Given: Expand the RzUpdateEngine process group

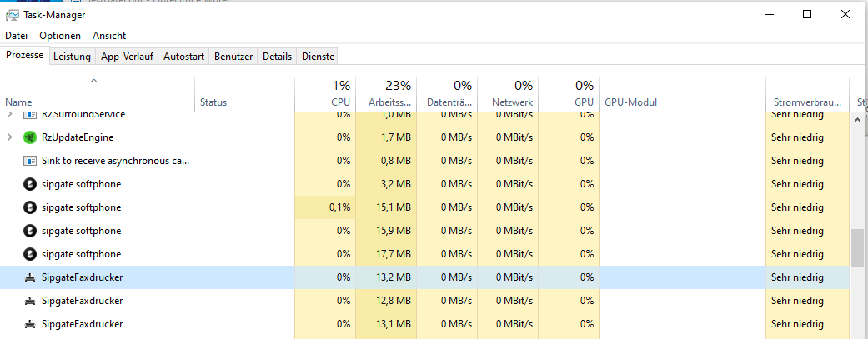Looking at the screenshot, I should tap(9, 137).
